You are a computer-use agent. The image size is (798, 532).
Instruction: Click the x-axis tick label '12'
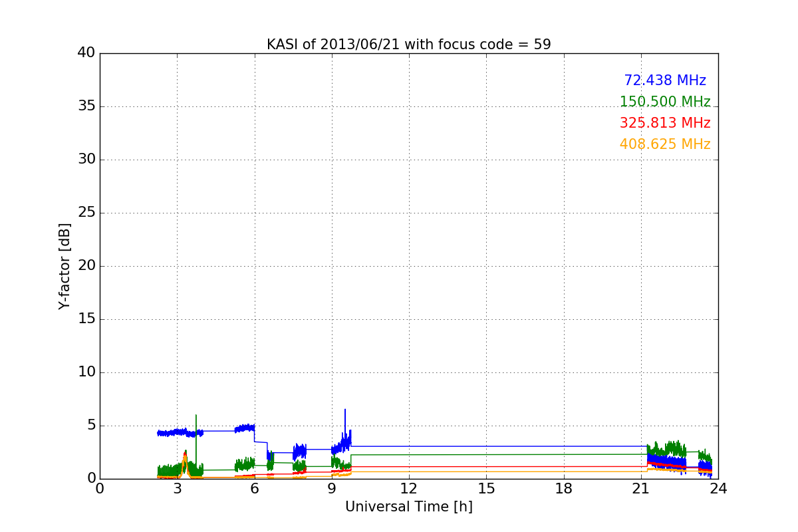(x=409, y=489)
